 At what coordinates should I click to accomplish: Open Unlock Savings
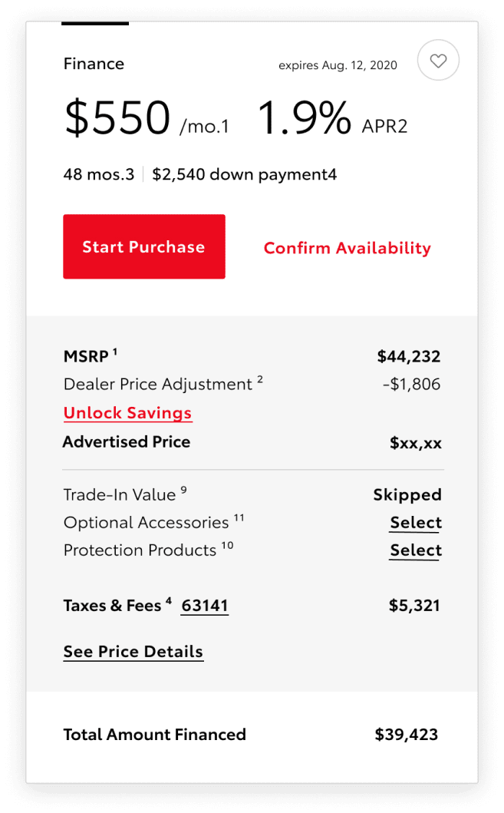tap(127, 413)
